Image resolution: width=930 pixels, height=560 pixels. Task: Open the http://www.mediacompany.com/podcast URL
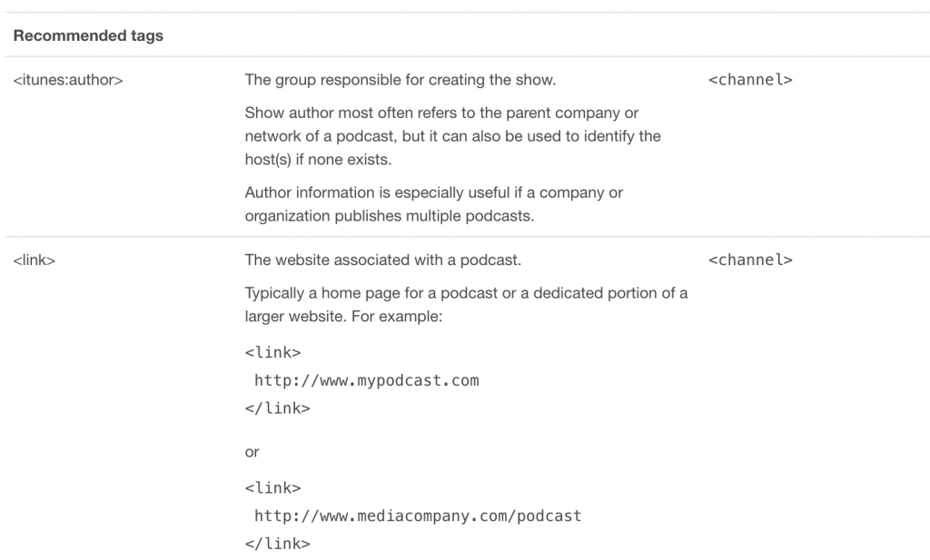point(417,516)
